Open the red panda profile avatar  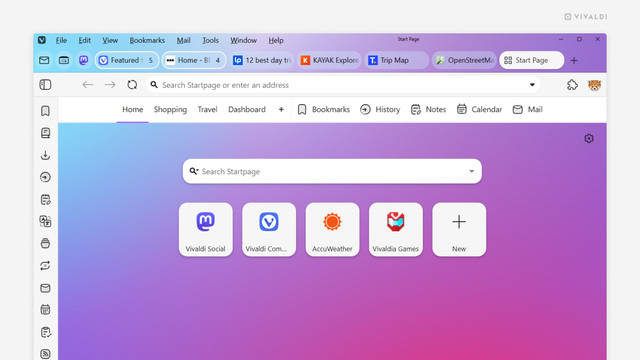[x=594, y=85]
